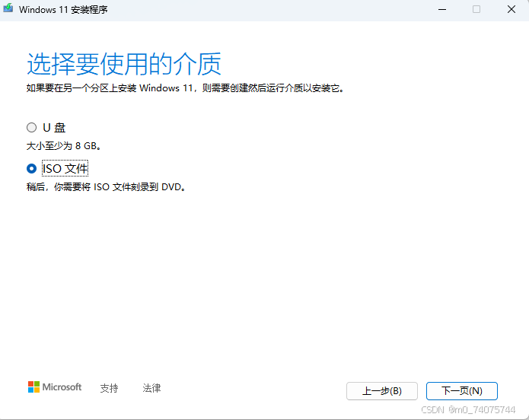Go back with 上一步(B) button
529x420 pixels.
coord(382,391)
